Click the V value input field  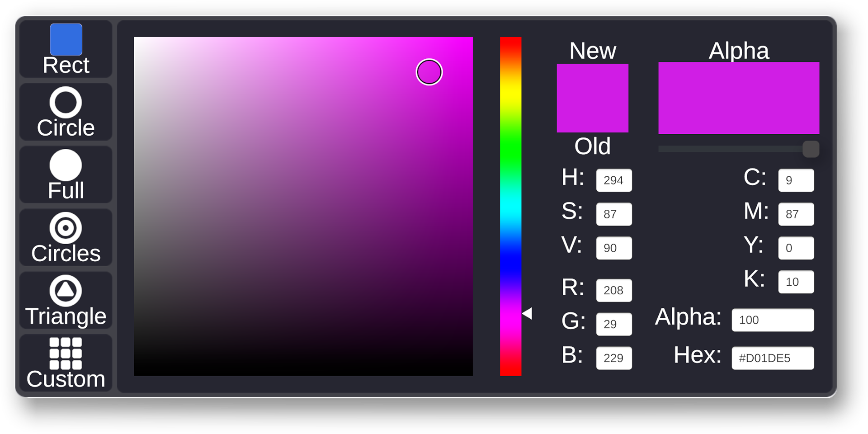pyautogui.click(x=613, y=248)
